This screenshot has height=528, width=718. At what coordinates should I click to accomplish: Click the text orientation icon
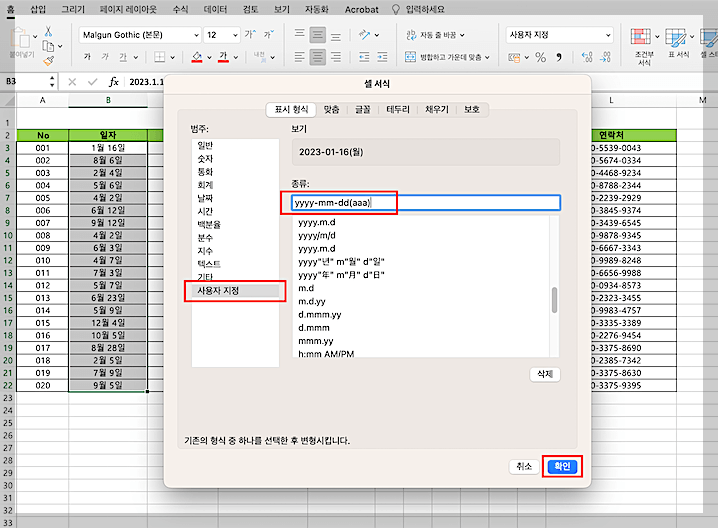point(364,34)
